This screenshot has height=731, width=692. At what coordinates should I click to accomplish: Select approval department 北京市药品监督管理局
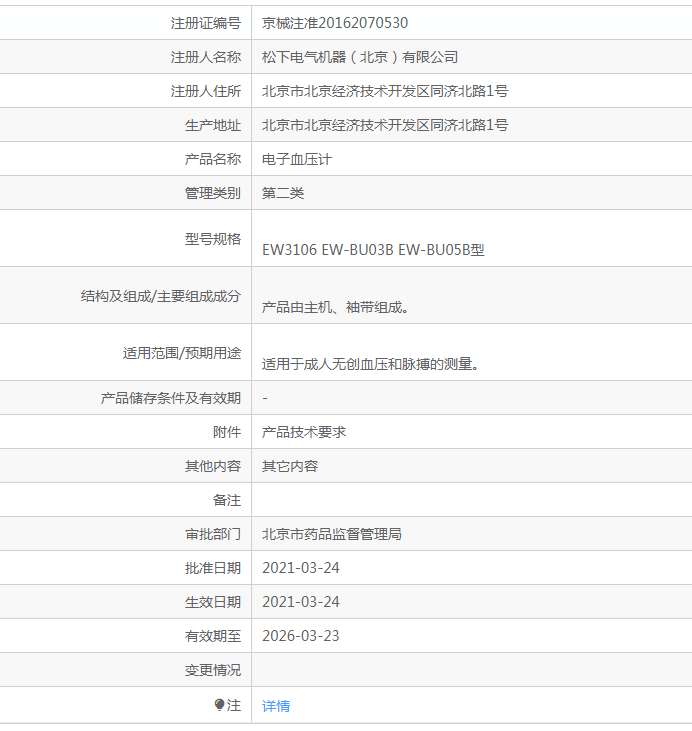coord(332,534)
